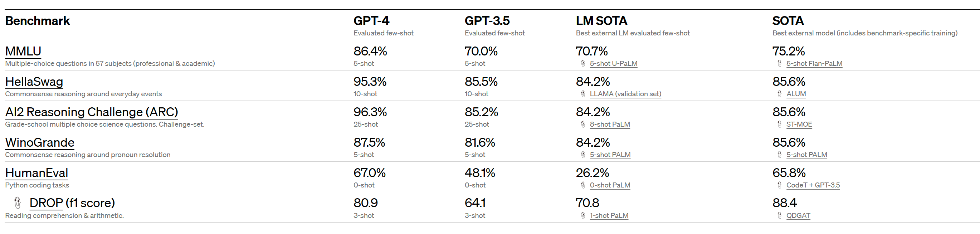
Task: Open the WinoGrande benchmark link
Action: point(40,142)
